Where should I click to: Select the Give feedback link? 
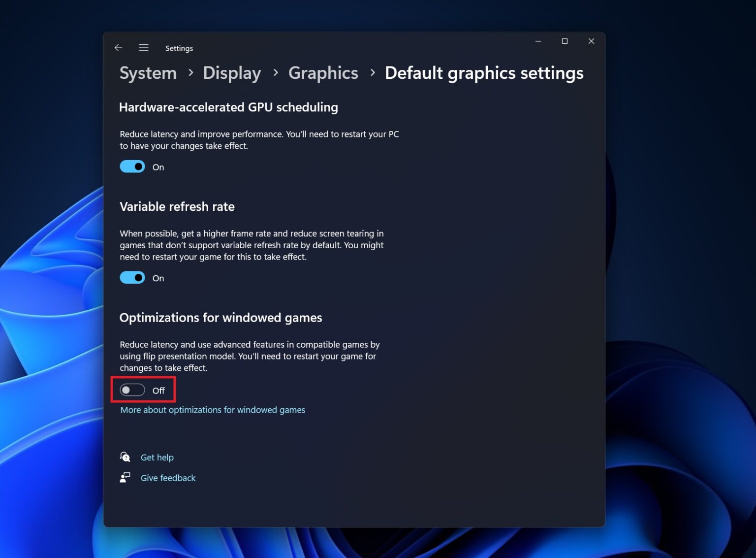pos(168,477)
